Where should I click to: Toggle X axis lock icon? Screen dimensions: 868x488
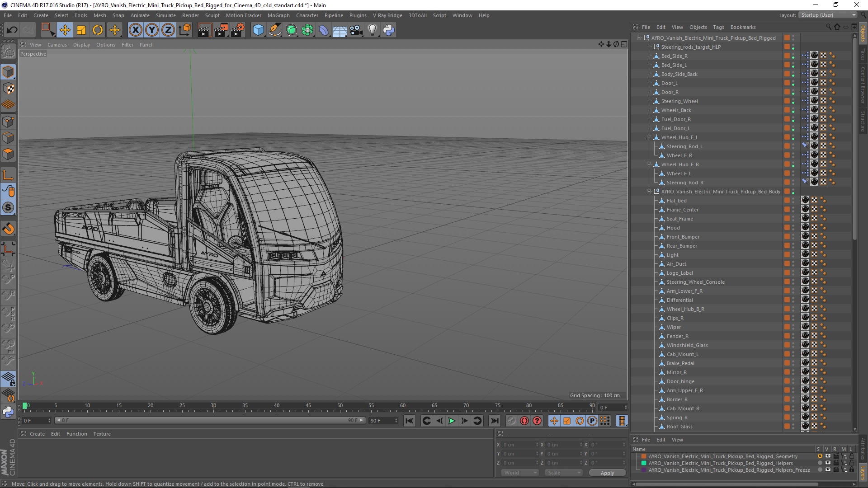pyautogui.click(x=135, y=30)
